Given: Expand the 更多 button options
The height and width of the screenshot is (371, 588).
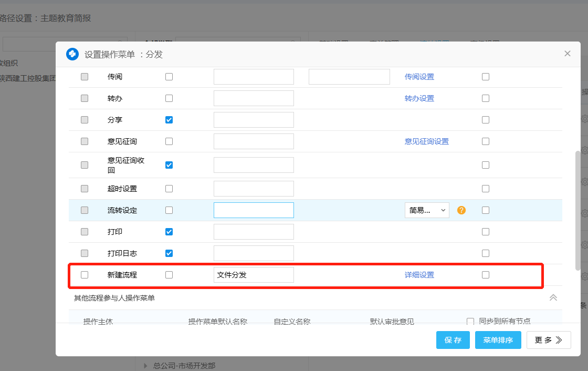Looking at the screenshot, I should point(549,340).
